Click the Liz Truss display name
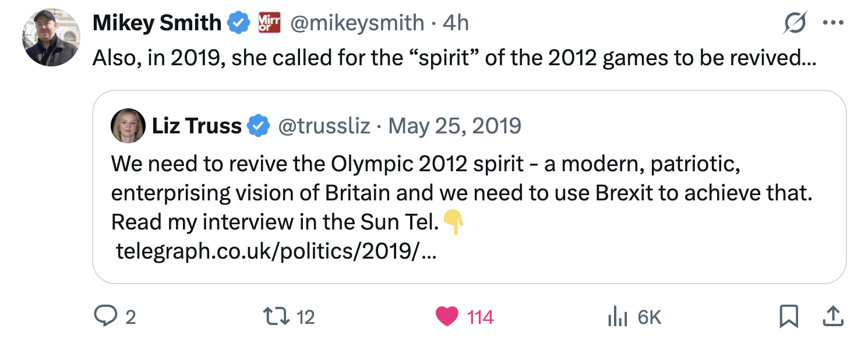 (196, 126)
